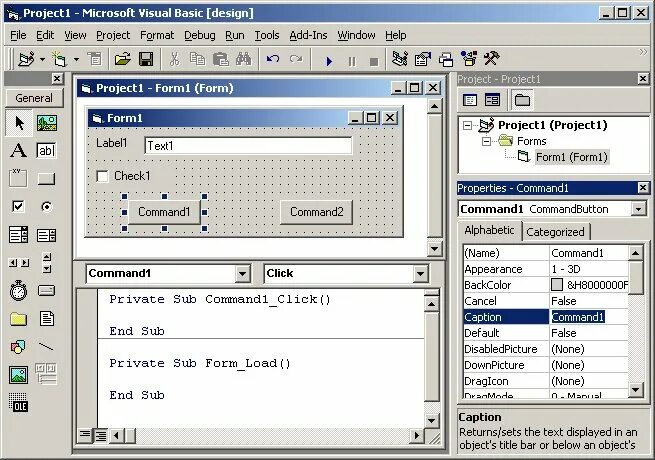Select the Frame tool in toolbox
This screenshot has width=655, height=460.
coord(18,178)
